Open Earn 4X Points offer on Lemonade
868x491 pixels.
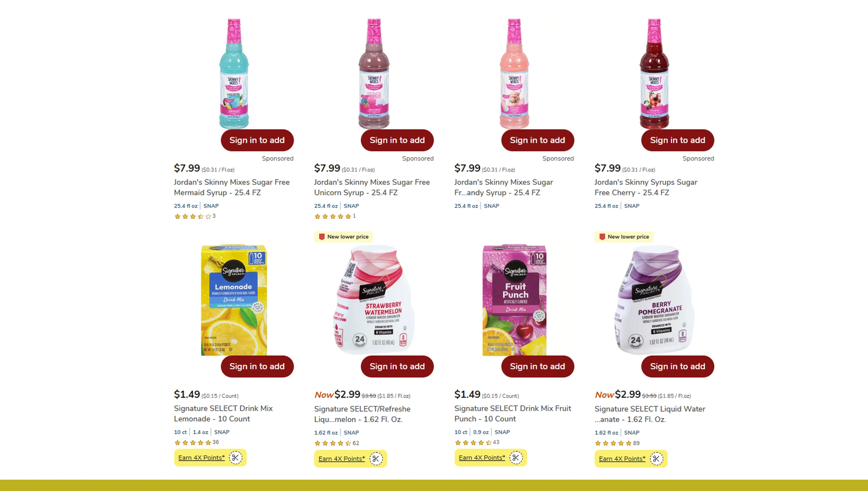(201, 457)
